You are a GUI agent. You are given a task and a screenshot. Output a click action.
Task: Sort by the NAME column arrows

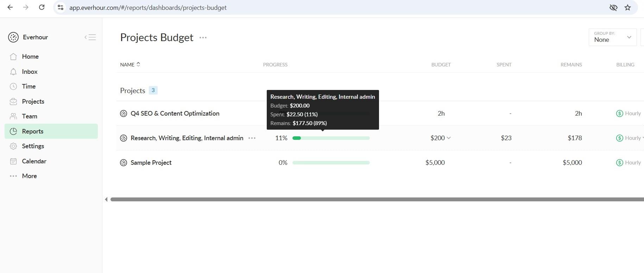(x=138, y=64)
